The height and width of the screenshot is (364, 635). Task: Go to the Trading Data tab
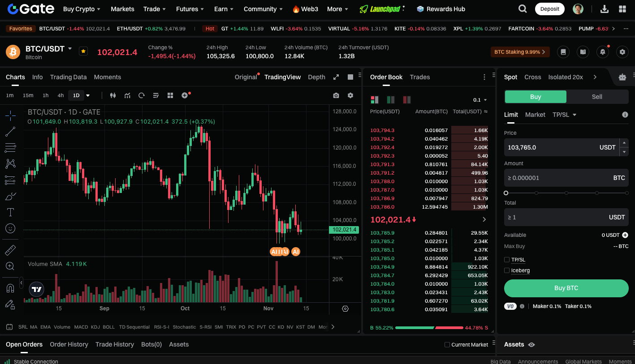coord(69,77)
